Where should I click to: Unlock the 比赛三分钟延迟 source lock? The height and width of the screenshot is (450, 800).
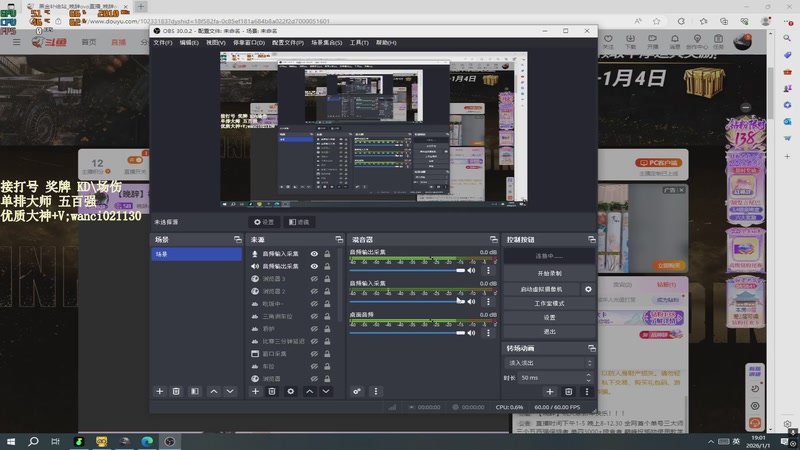(327, 341)
